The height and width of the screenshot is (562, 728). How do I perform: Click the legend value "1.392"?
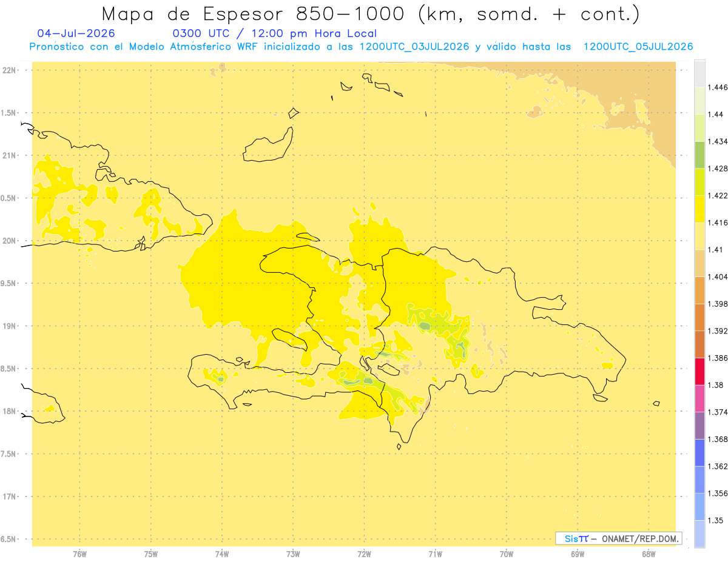pyautogui.click(x=718, y=331)
